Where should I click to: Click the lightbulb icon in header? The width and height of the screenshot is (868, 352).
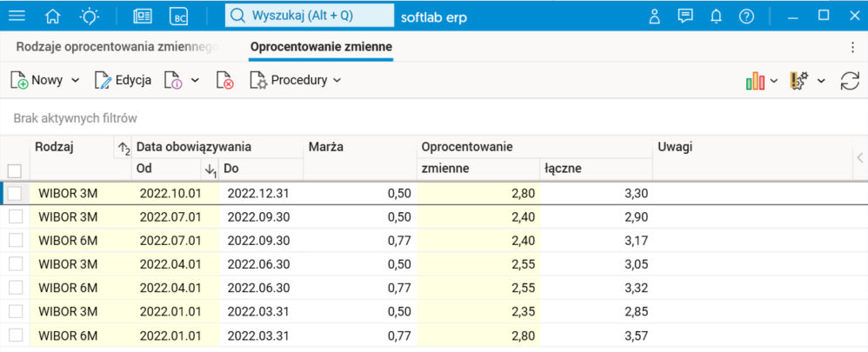(90, 16)
